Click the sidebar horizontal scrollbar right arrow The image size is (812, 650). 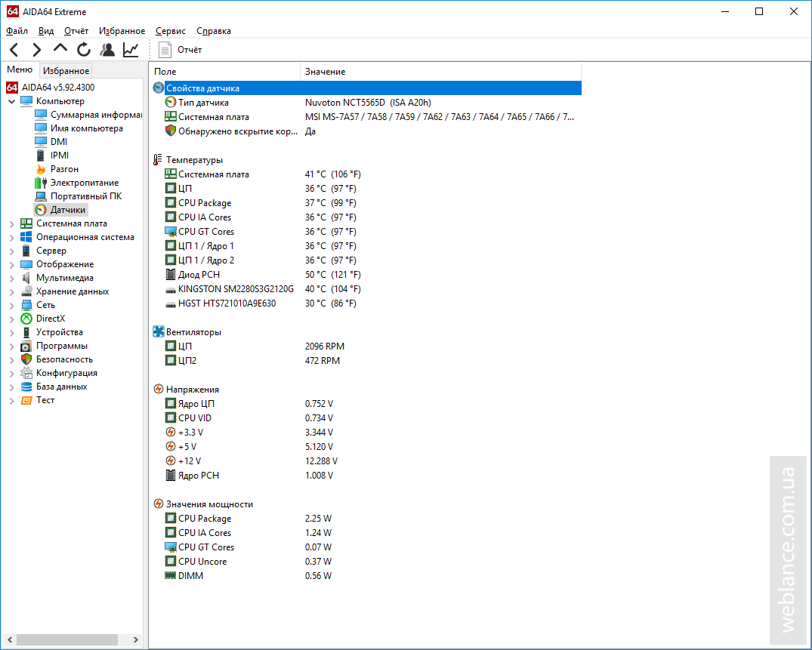136,639
